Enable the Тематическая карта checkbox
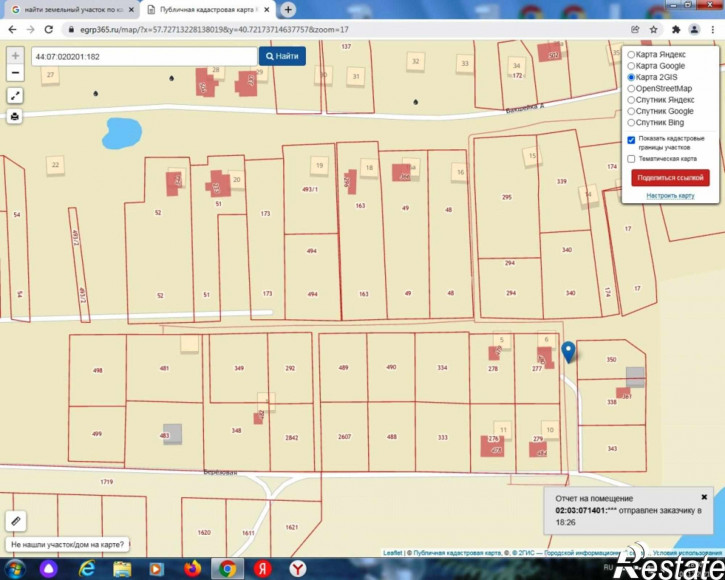725x580 pixels. [x=631, y=159]
